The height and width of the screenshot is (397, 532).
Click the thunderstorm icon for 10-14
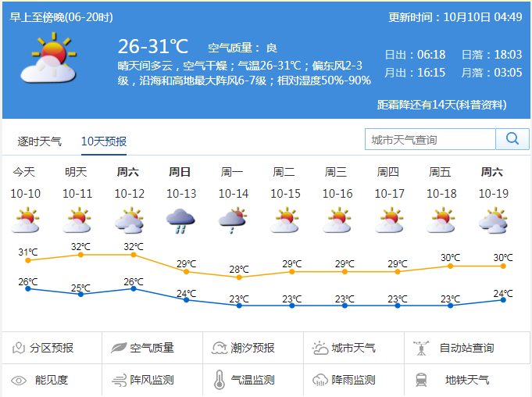point(233,220)
